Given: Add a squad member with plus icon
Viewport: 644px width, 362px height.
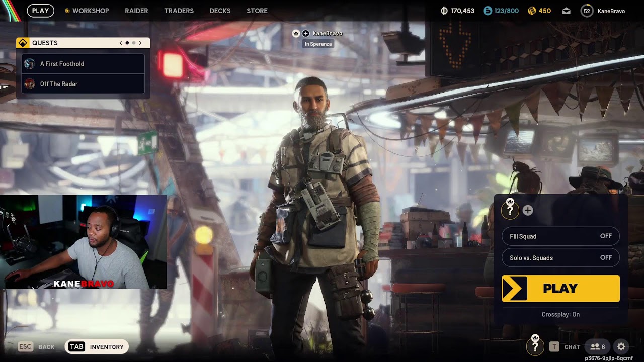Looking at the screenshot, I should [527, 211].
